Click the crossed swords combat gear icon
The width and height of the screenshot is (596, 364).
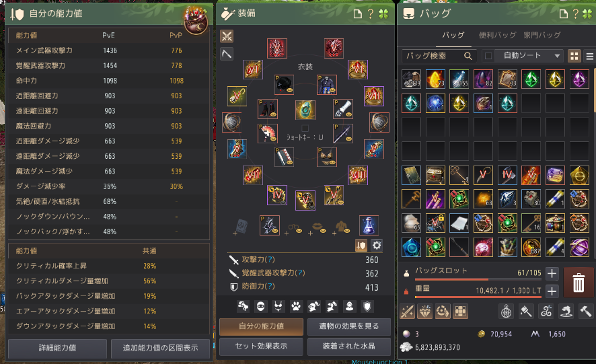click(227, 36)
